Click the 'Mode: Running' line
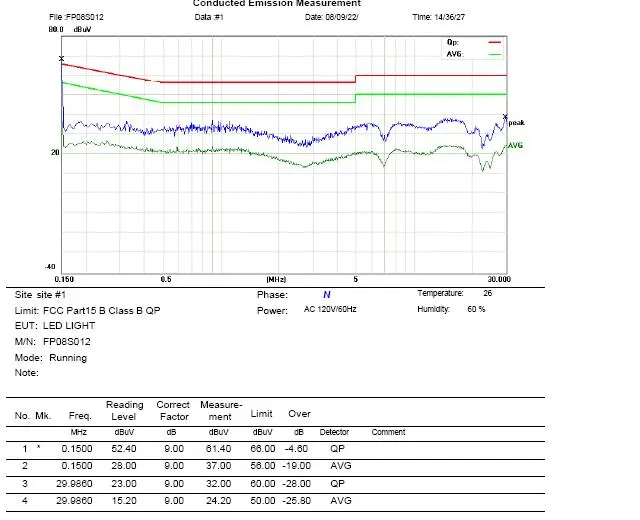640x520 pixels. (51, 358)
